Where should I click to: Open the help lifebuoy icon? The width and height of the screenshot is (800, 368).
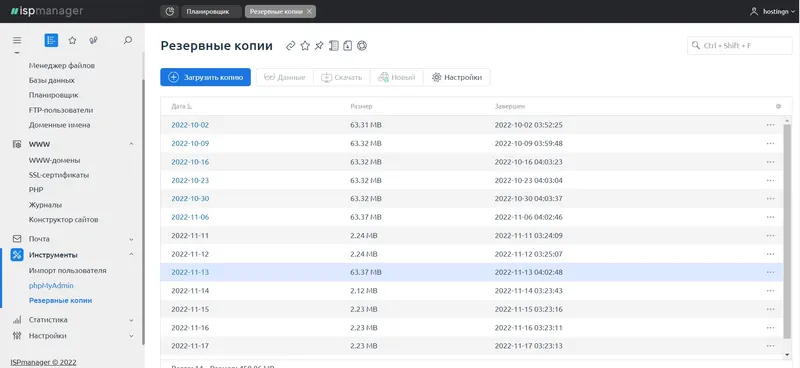[362, 46]
